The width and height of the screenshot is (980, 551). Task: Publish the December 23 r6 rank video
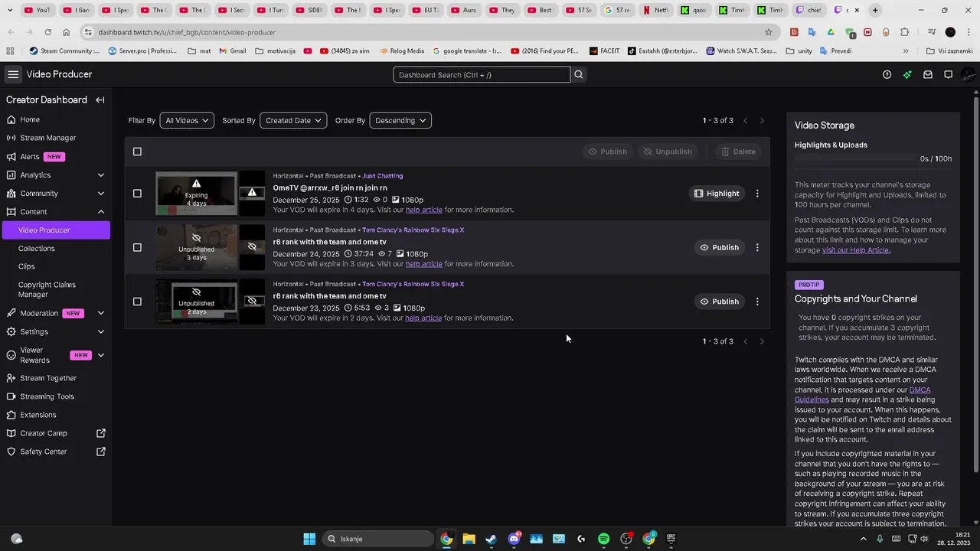pyautogui.click(x=719, y=302)
